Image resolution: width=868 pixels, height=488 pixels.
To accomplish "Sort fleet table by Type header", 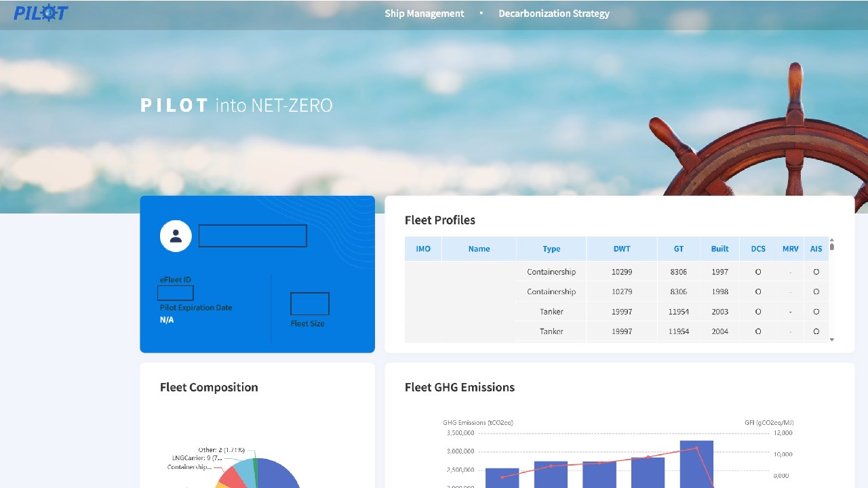I will (551, 249).
